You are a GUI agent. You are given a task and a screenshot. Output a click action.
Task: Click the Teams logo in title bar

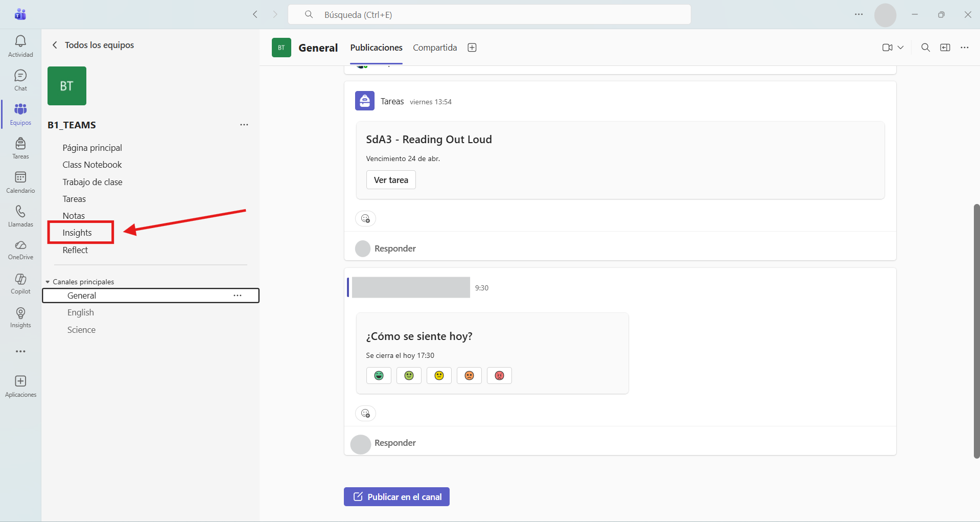tap(20, 14)
